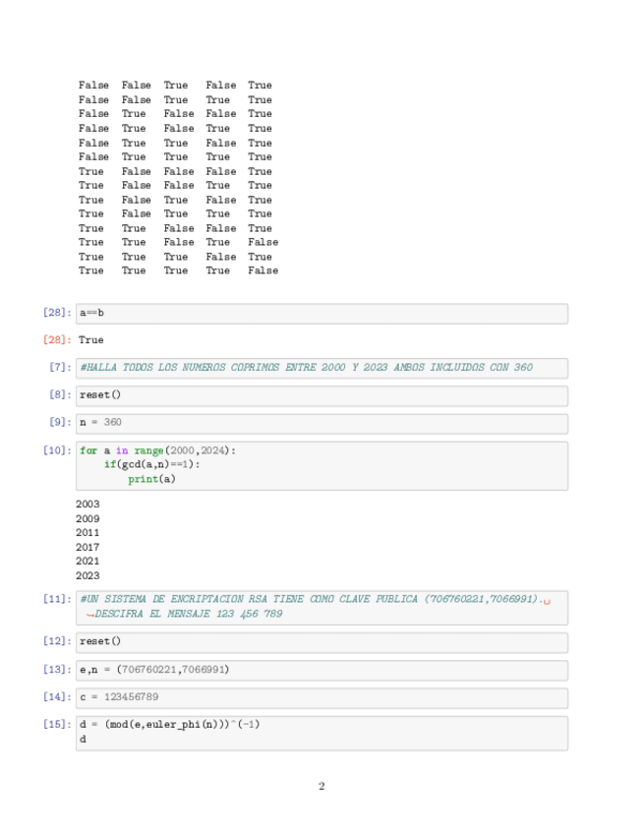Click the [15]: input prompt label
The height and width of the screenshot is (834, 644).
point(57,726)
